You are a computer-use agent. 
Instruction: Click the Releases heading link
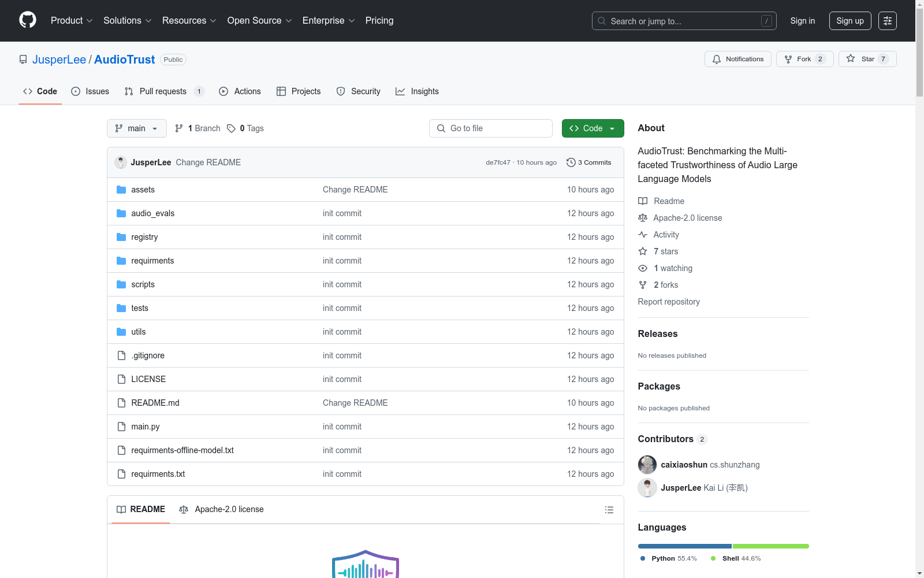[658, 334]
